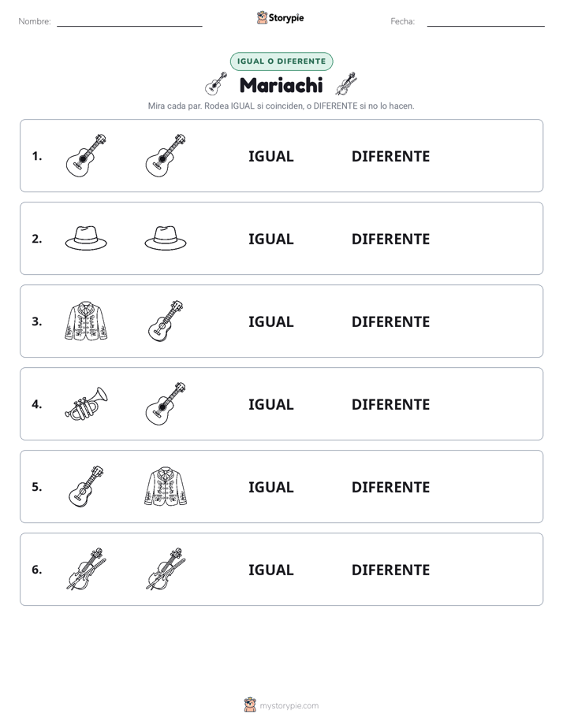Choose DIFERENTE for row 5
This screenshot has height=728, width=563.
point(390,487)
